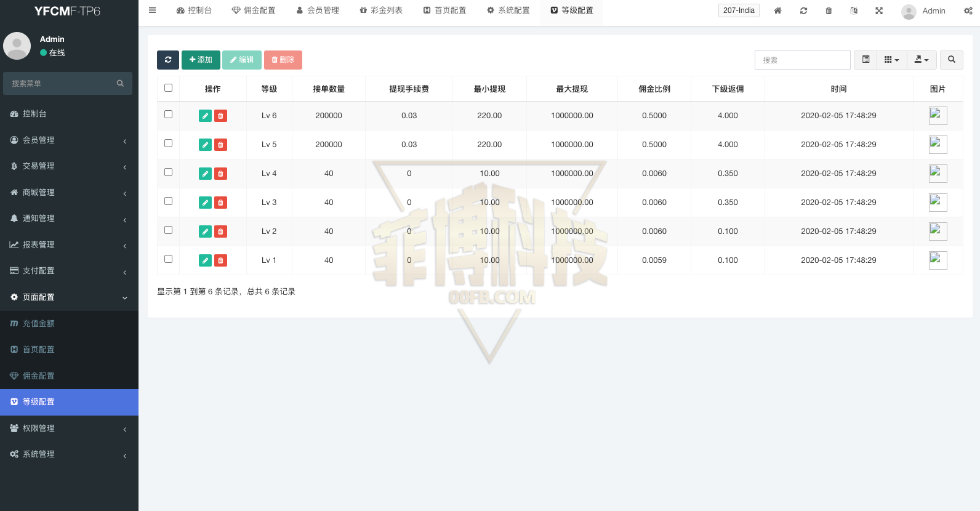Click the fullscreen expand icon in top bar

[879, 10]
